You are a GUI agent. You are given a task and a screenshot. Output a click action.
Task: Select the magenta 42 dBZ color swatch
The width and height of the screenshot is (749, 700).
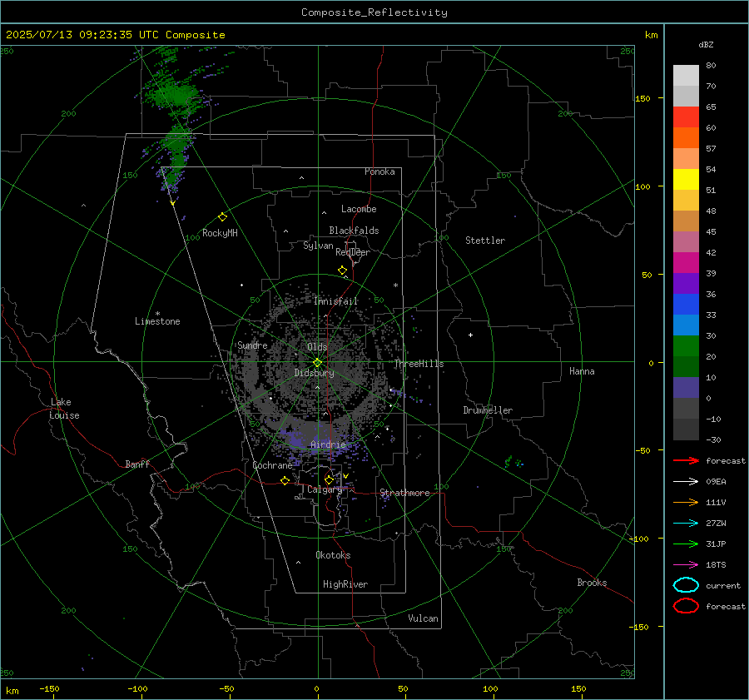[686, 263]
